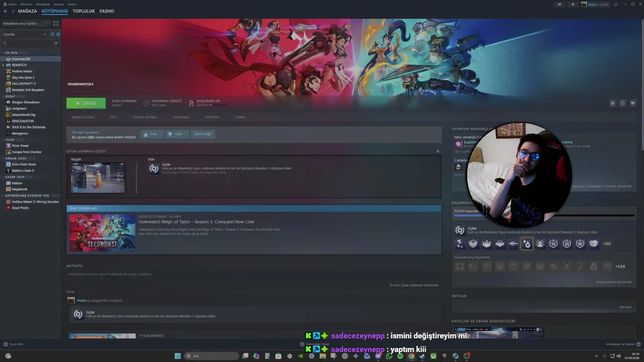Open today's screenshot thumbnail
Viewport: 644px width, 362px height.
(x=98, y=177)
